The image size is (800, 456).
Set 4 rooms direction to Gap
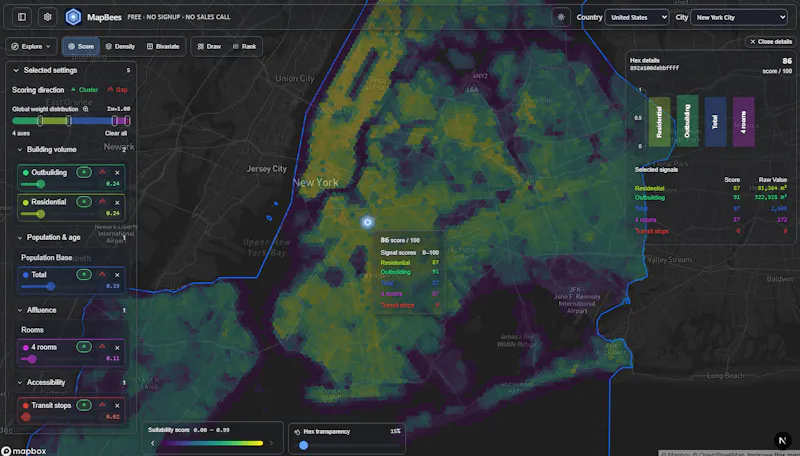[x=103, y=347]
